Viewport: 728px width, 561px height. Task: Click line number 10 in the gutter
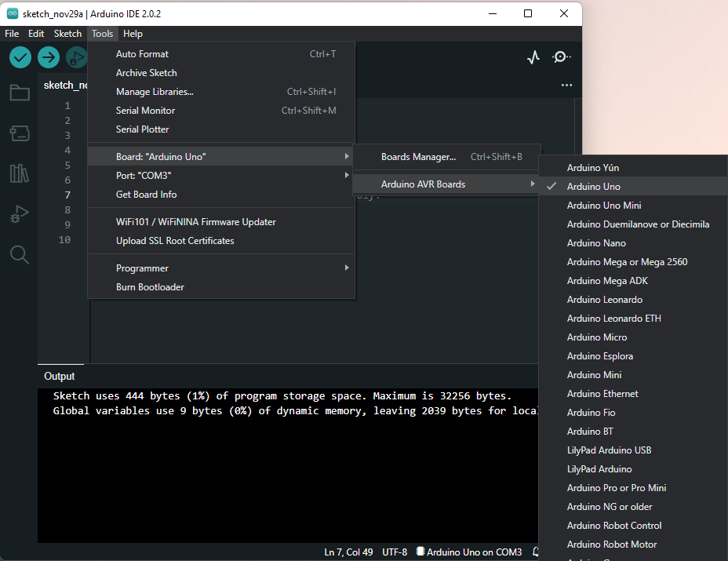[64, 239]
